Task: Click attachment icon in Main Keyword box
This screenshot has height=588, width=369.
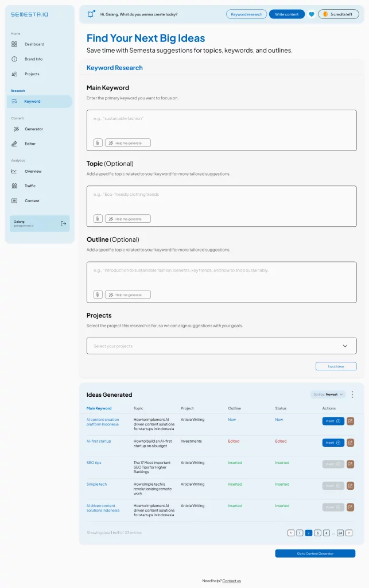Action: click(98, 143)
